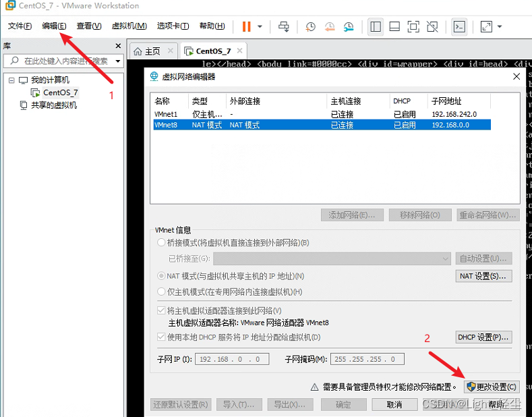Image resolution: width=532 pixels, height=417 pixels.
Task: Enter full screen mode icon
Action: (x=413, y=26)
